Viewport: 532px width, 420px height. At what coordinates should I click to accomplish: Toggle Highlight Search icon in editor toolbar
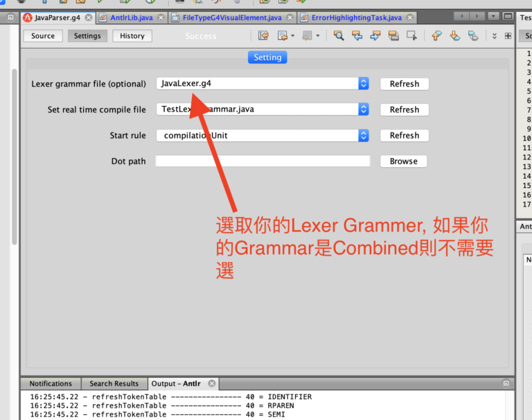tap(393, 35)
